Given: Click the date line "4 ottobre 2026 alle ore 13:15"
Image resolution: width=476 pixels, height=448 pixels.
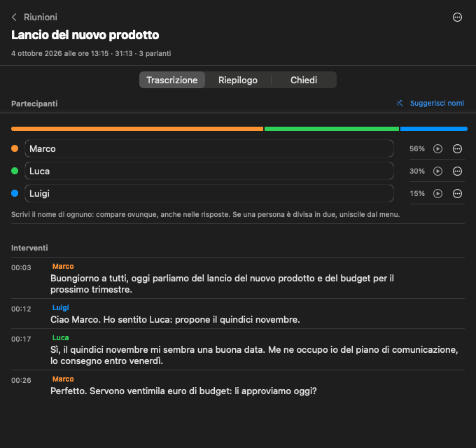Looking at the screenshot, I should (x=59, y=54).
